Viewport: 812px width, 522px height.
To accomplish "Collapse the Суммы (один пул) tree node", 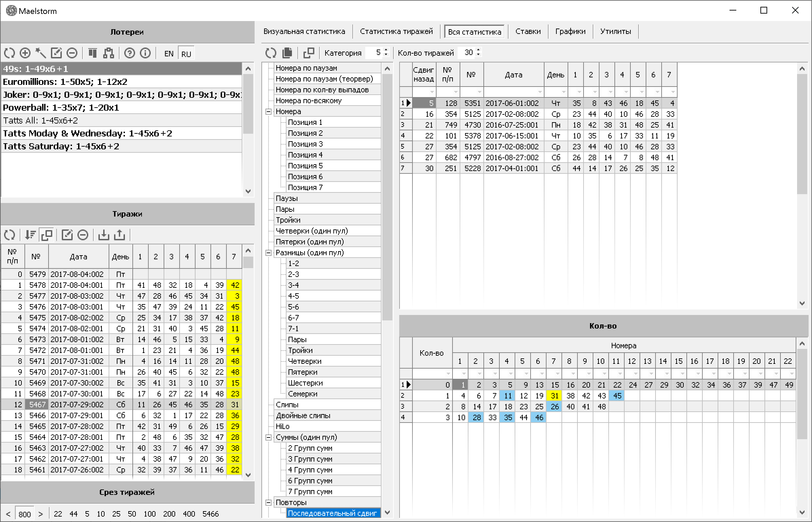I will click(269, 437).
